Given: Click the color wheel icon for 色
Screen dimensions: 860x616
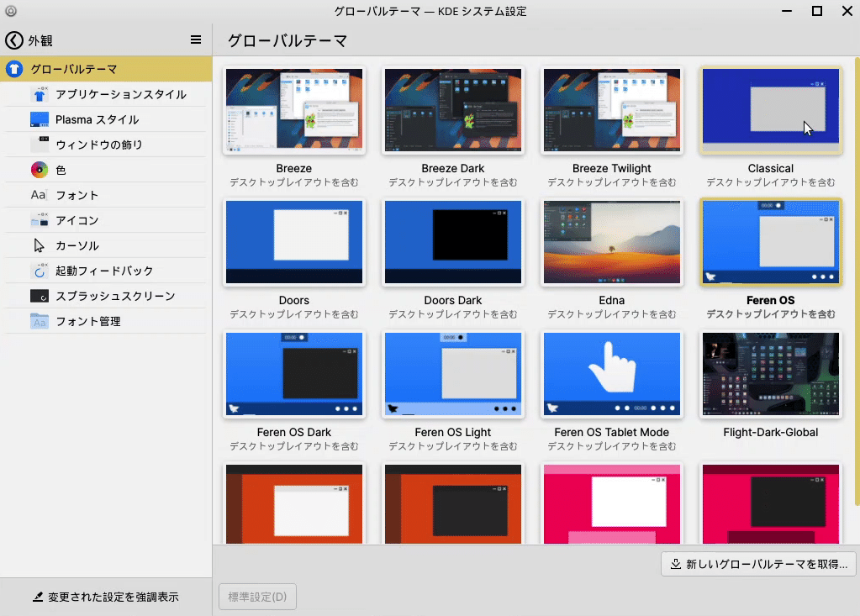Looking at the screenshot, I should 40,170.
